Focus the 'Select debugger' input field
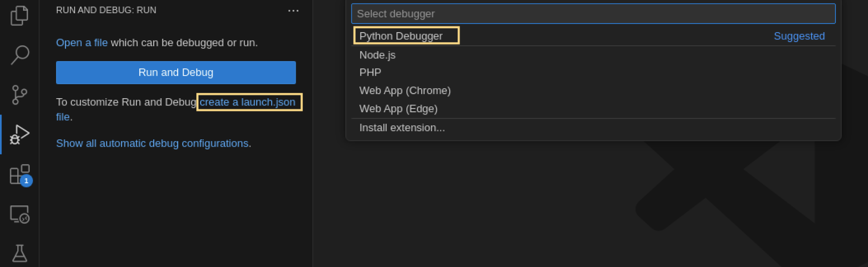 (x=593, y=14)
